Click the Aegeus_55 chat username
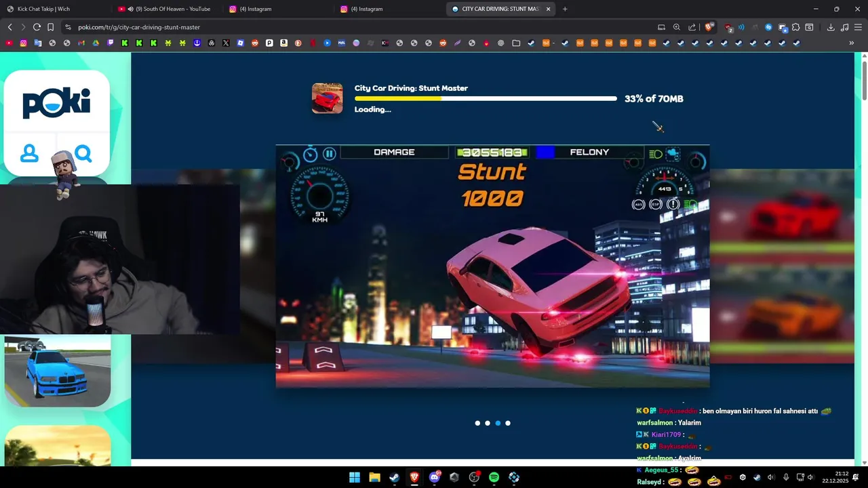This screenshot has width=868, height=488. (x=661, y=470)
